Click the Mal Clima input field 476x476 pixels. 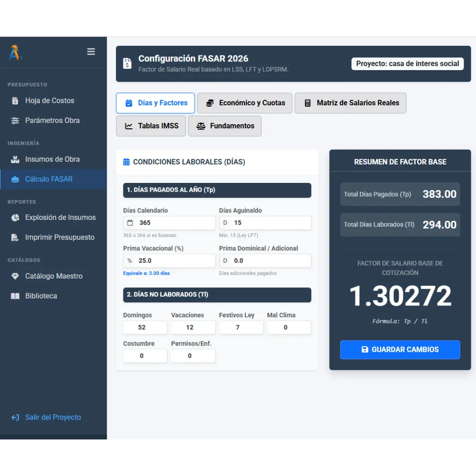[289, 327]
